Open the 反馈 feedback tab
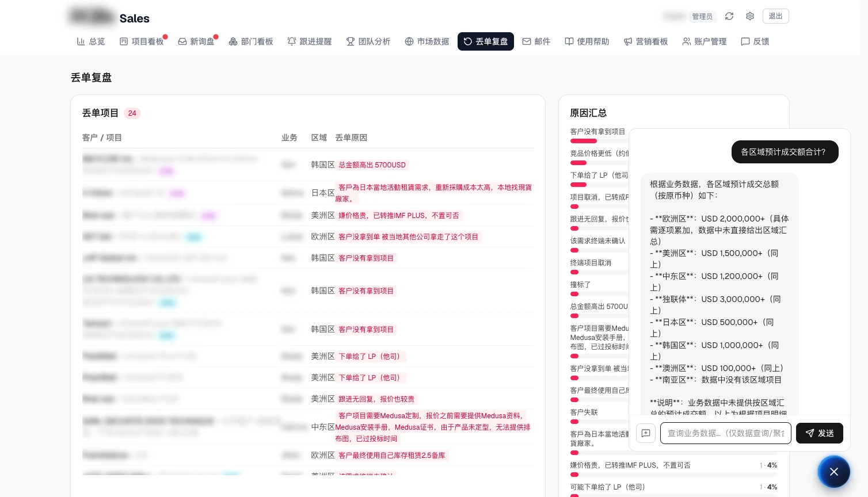Viewport: 868px width, 497px height. [755, 41]
